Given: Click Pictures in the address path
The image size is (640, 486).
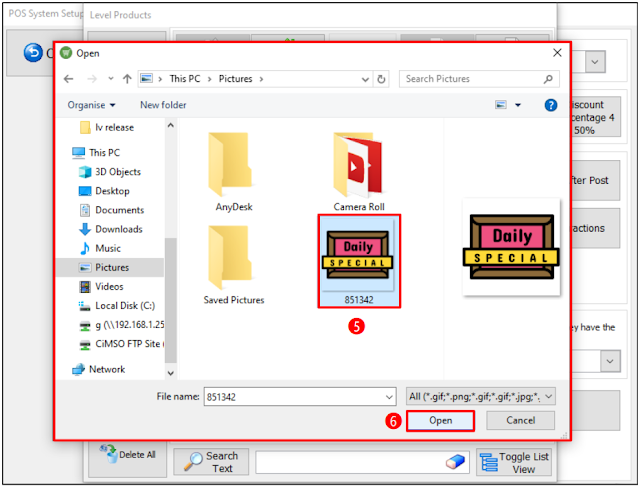Looking at the screenshot, I should click(x=236, y=79).
